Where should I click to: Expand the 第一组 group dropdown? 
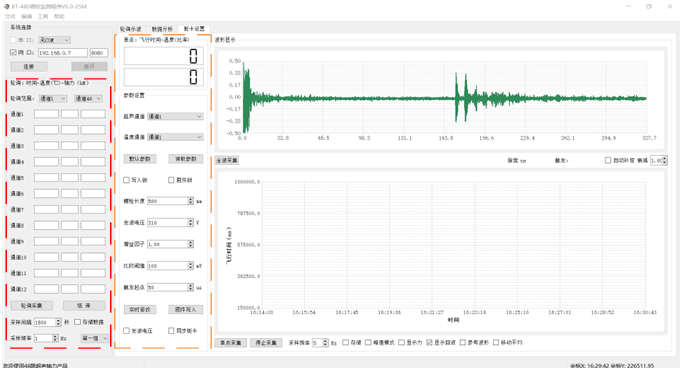(94, 338)
